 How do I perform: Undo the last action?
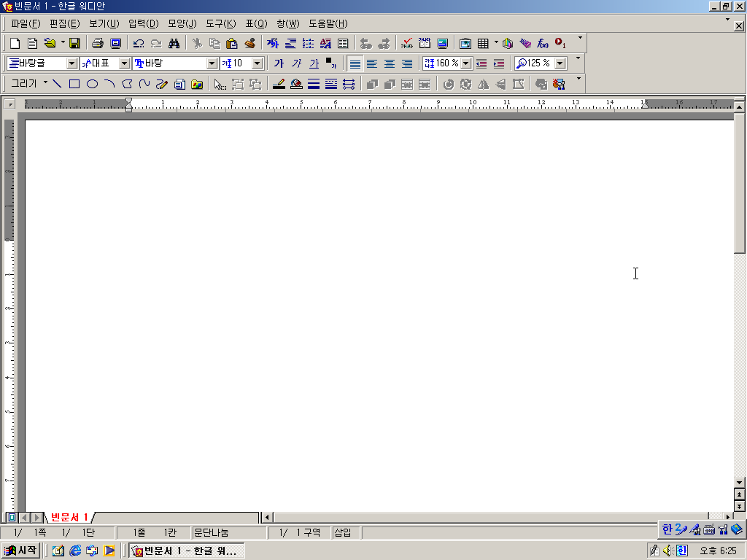139,43
